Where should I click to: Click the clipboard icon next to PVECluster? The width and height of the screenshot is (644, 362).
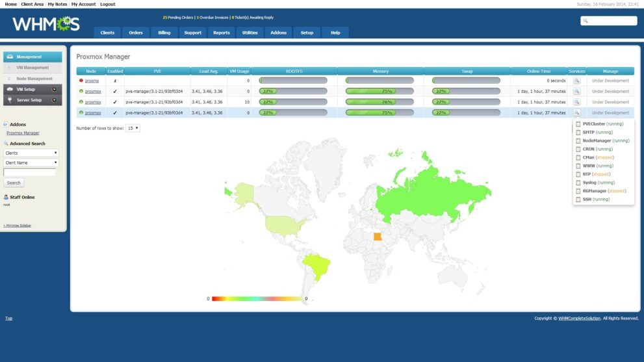click(x=578, y=123)
